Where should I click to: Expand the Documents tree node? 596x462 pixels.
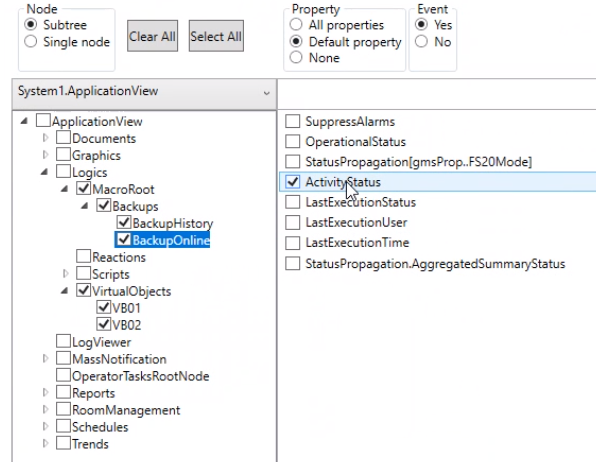(46, 138)
